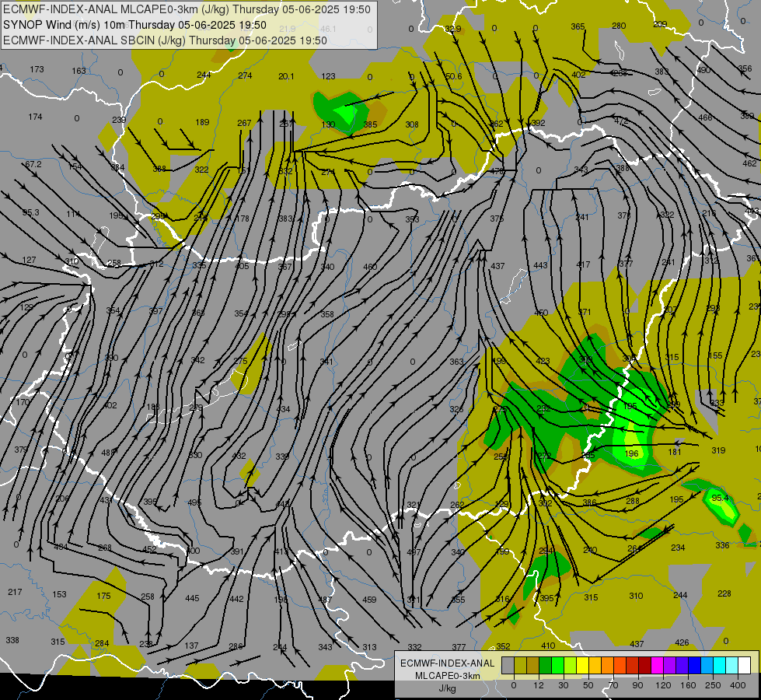Choose the pale cyan legend swatch
Image resolution: width=761 pixels, height=700 pixels.
tap(732, 666)
